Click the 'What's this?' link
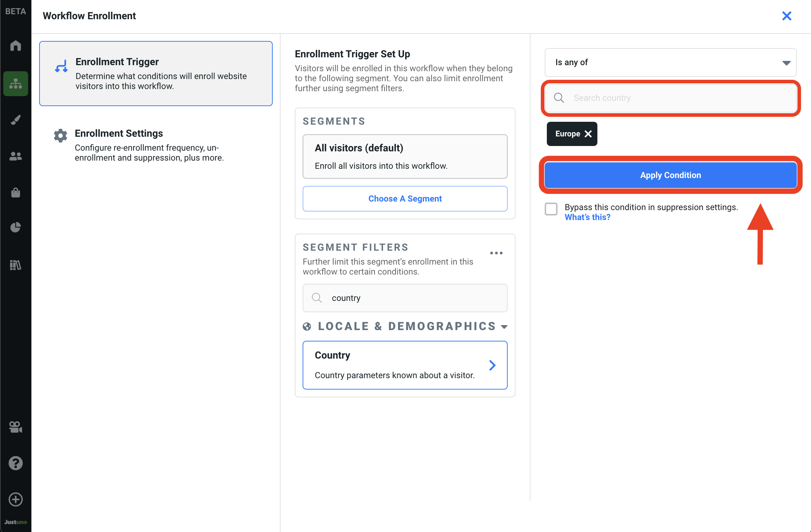 (x=587, y=217)
